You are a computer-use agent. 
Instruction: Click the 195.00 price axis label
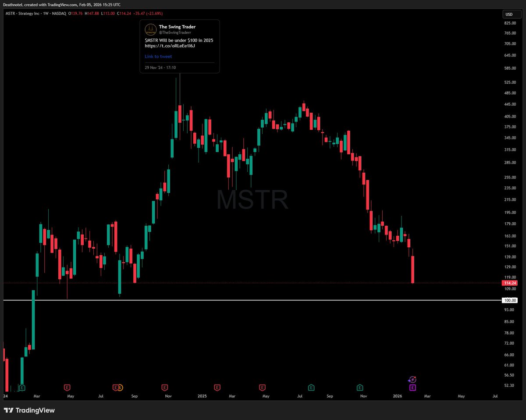tap(510, 213)
